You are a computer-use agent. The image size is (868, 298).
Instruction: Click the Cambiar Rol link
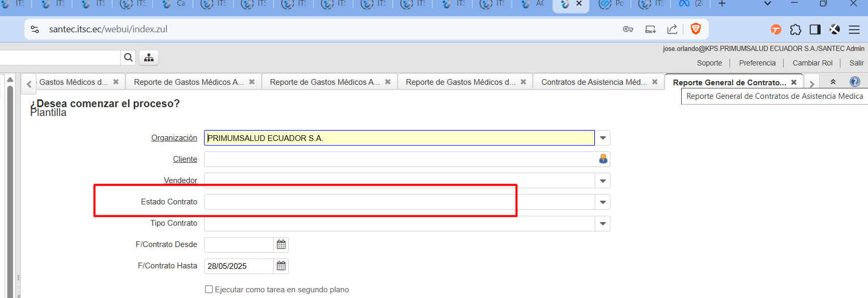(x=812, y=63)
